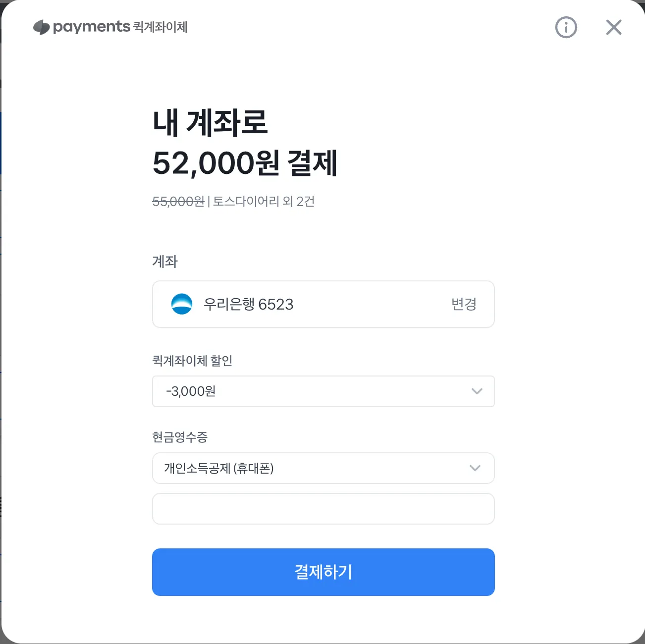Click the Toss payments leaf logo icon
This screenshot has height=644, width=645.
tap(42, 27)
